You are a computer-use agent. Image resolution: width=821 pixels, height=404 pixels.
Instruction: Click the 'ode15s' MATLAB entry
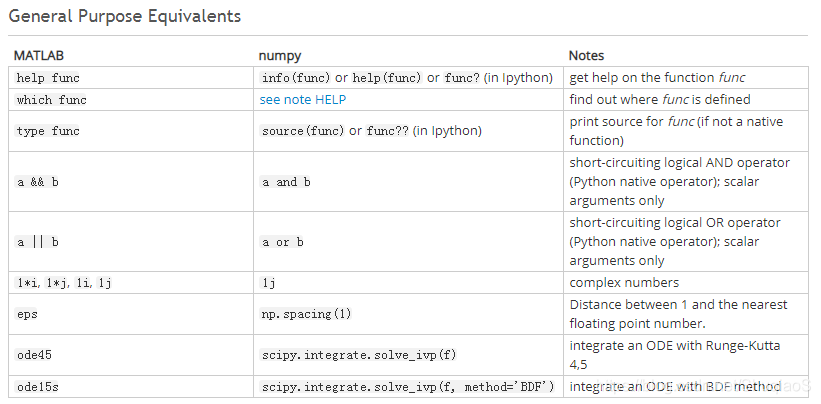click(x=38, y=387)
